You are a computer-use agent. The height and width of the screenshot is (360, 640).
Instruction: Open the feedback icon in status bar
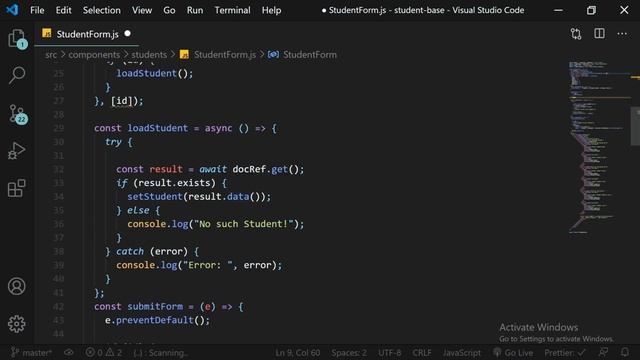click(604, 352)
